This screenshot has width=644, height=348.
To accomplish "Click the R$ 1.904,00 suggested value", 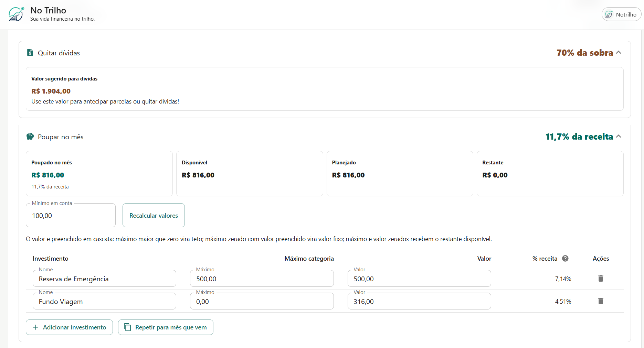I will [51, 91].
